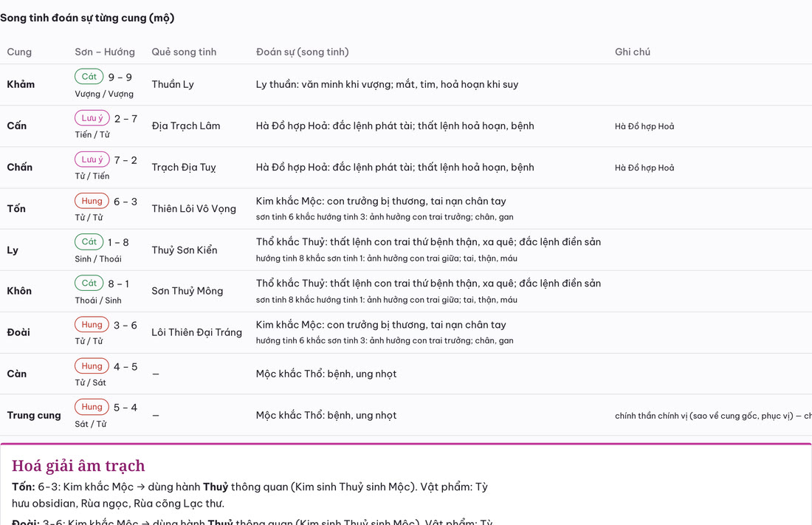Click the 'Ly thuần: văn minh khi vượng' description
812x525 pixels.
(x=387, y=84)
